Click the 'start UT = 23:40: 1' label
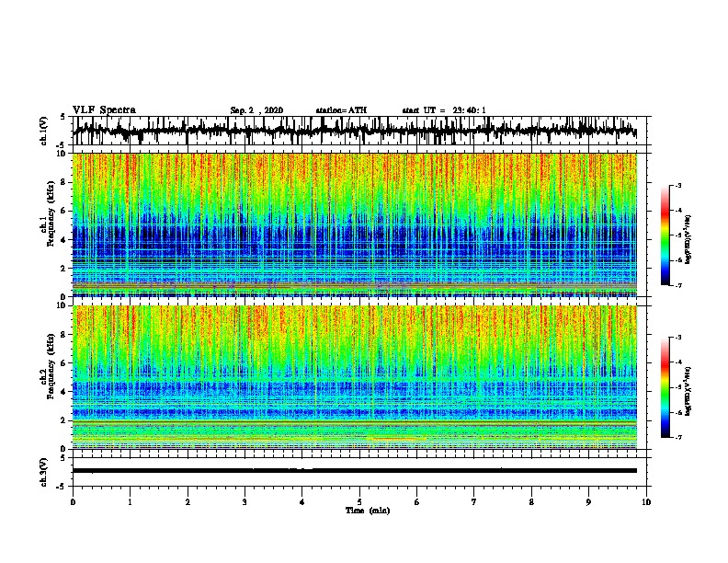This screenshot has width=728, height=563. (x=444, y=110)
